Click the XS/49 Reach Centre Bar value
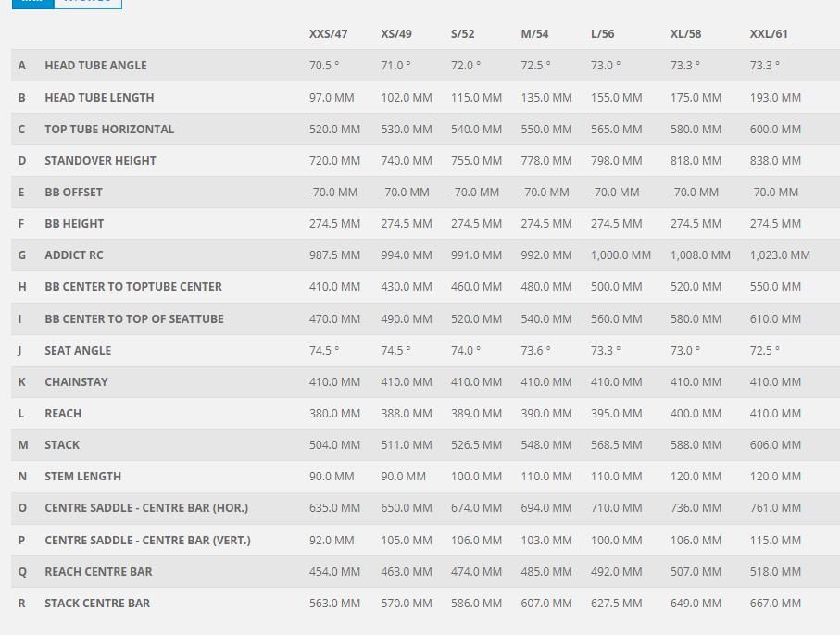The height and width of the screenshot is (635, 840). [x=406, y=572]
